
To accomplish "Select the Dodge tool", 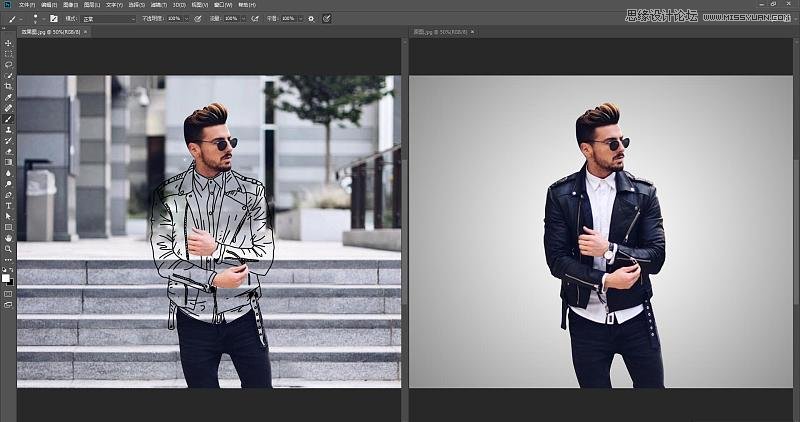I will pyautogui.click(x=8, y=184).
